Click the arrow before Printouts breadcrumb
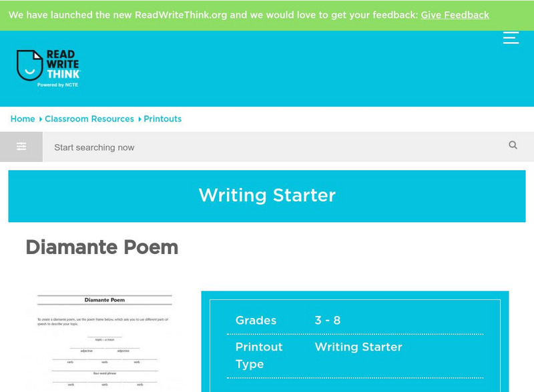 pyautogui.click(x=140, y=119)
